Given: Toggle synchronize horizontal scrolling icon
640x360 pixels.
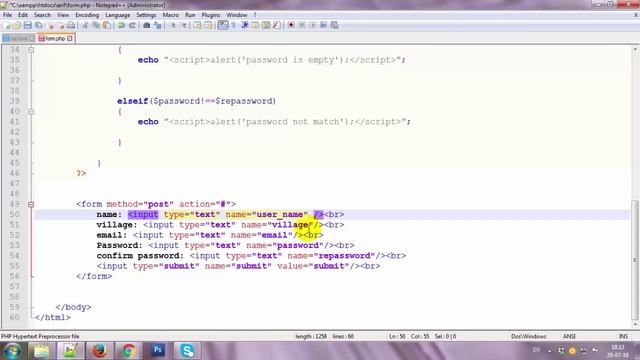Looking at the screenshot, I should [x=209, y=25].
